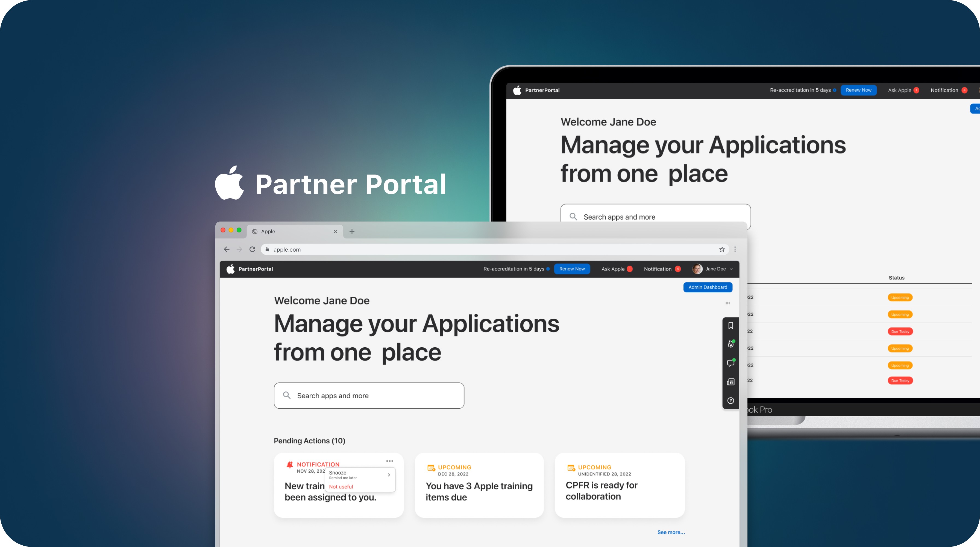The height and width of the screenshot is (547, 980).
Task: Click the apple.com address bar
Action: (x=495, y=249)
